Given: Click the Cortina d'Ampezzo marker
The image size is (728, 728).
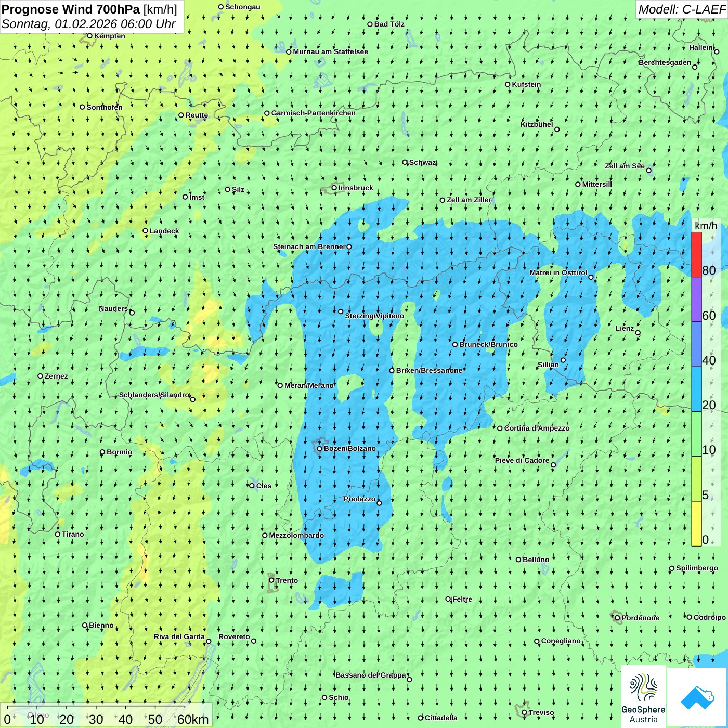Looking at the screenshot, I should tap(500, 428).
